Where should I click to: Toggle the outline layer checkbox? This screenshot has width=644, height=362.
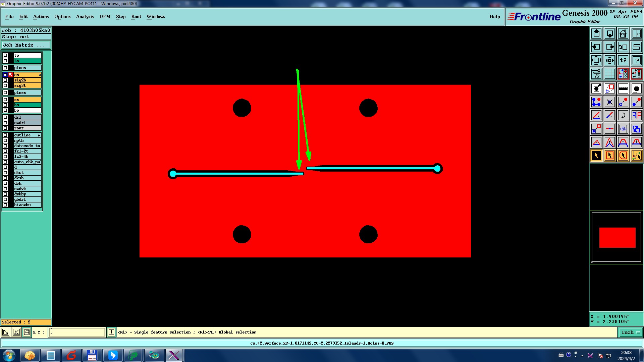(5, 135)
